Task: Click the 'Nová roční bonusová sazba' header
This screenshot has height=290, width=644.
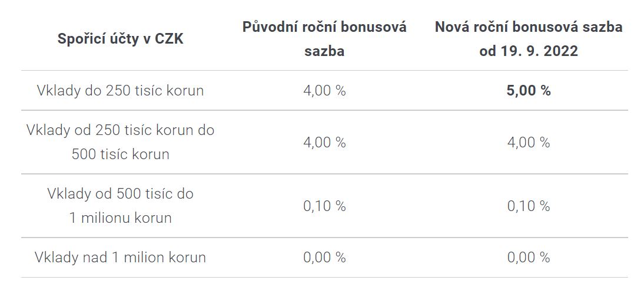Action: tap(529, 27)
